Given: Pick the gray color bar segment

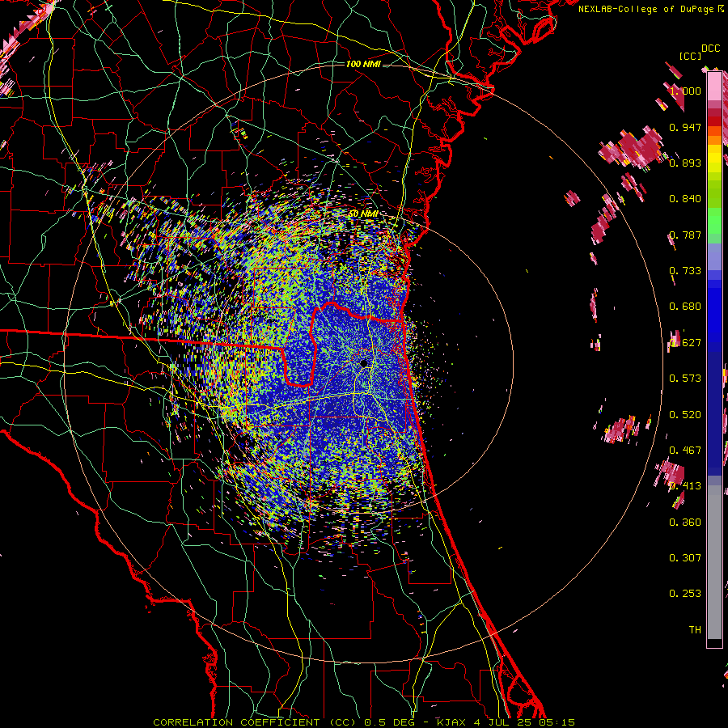Looking at the screenshot, I should pyautogui.click(x=714, y=562).
